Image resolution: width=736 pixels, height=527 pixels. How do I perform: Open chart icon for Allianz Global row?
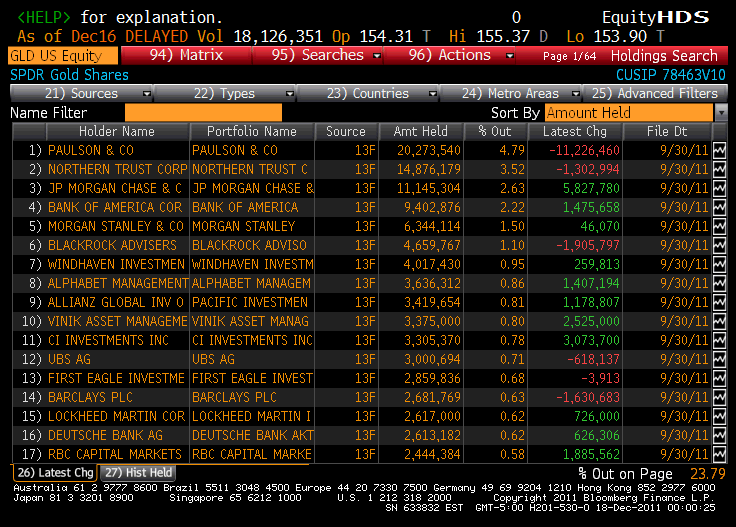720,303
